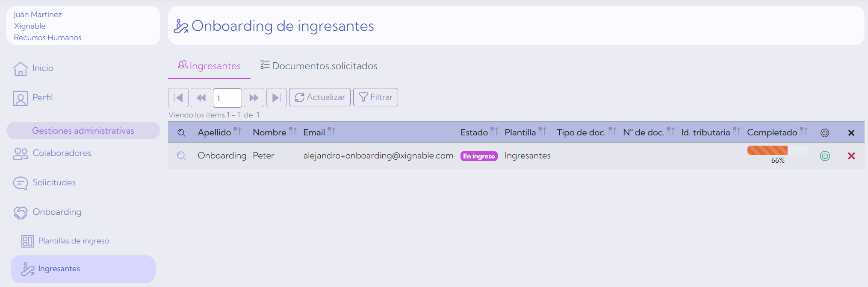The height and width of the screenshot is (287, 868).
Task: Click the magnifier icon in table header
Action: click(181, 133)
